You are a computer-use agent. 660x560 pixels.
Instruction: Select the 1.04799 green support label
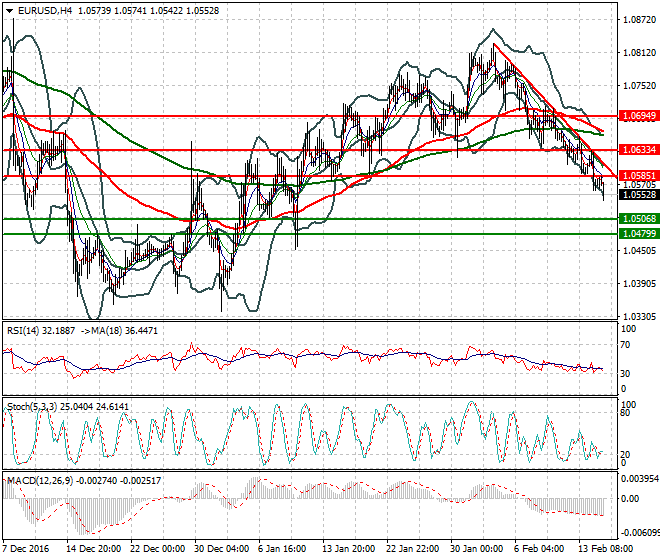639,234
